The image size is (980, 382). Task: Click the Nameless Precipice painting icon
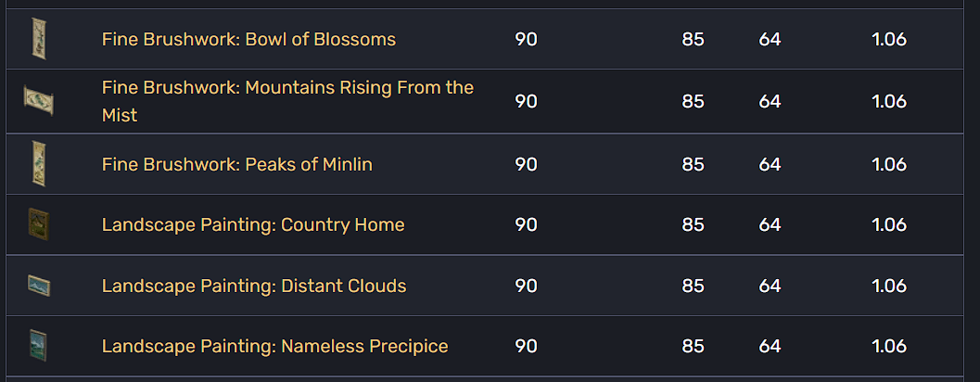(38, 346)
